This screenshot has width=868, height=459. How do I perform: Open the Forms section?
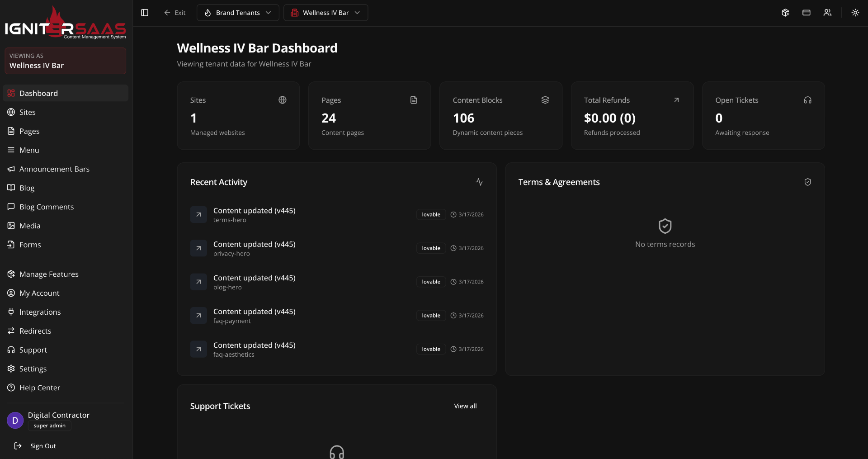click(30, 244)
